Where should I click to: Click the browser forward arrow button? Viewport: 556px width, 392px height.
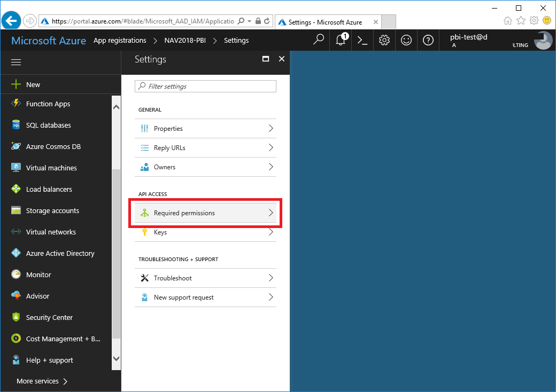tap(30, 21)
